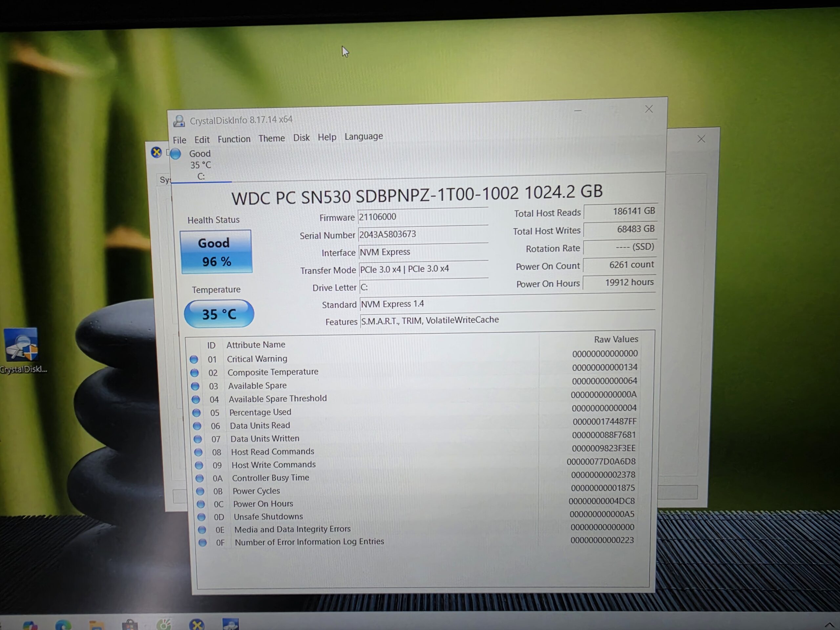This screenshot has width=840, height=630.
Task: Click raw value 00000000000134
Action: 604,367
